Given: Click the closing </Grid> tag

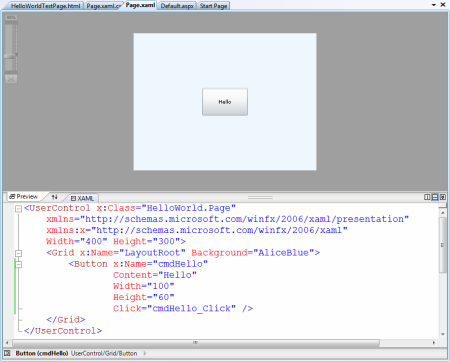Looking at the screenshot, I should click(66, 320).
